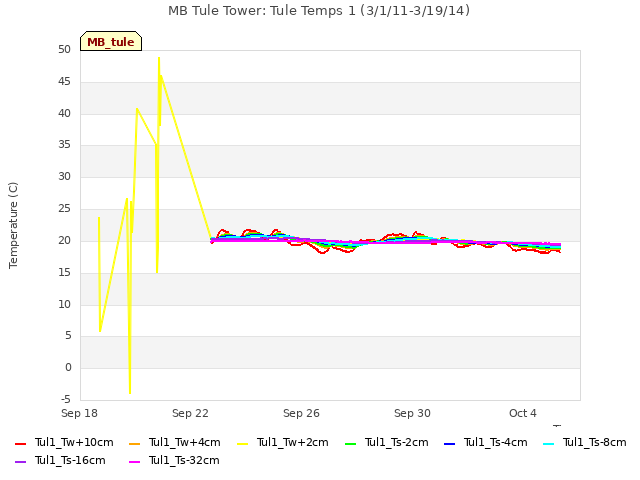Click the 40 y-axis tick label
The width and height of the screenshot is (640, 480).
(x=64, y=113)
